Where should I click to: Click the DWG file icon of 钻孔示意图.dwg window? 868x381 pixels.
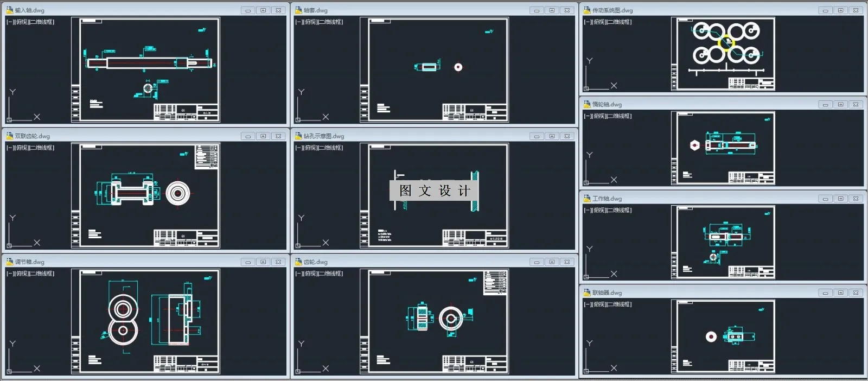click(298, 136)
